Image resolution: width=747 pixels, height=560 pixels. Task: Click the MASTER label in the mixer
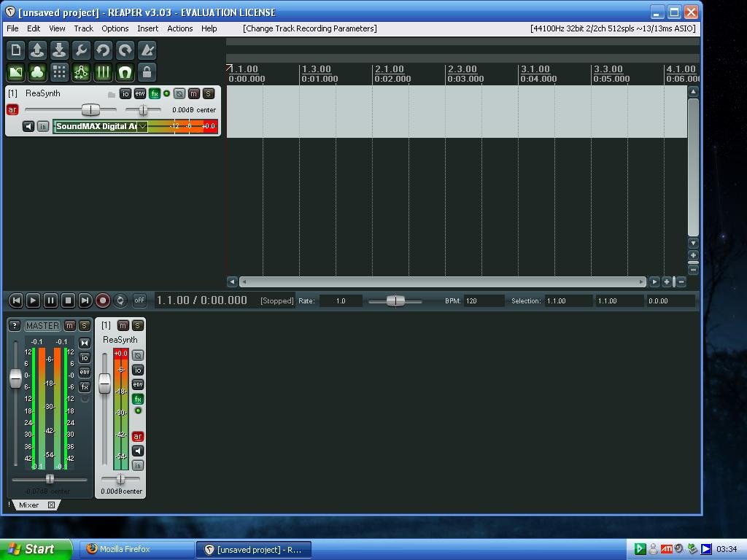tap(42, 326)
